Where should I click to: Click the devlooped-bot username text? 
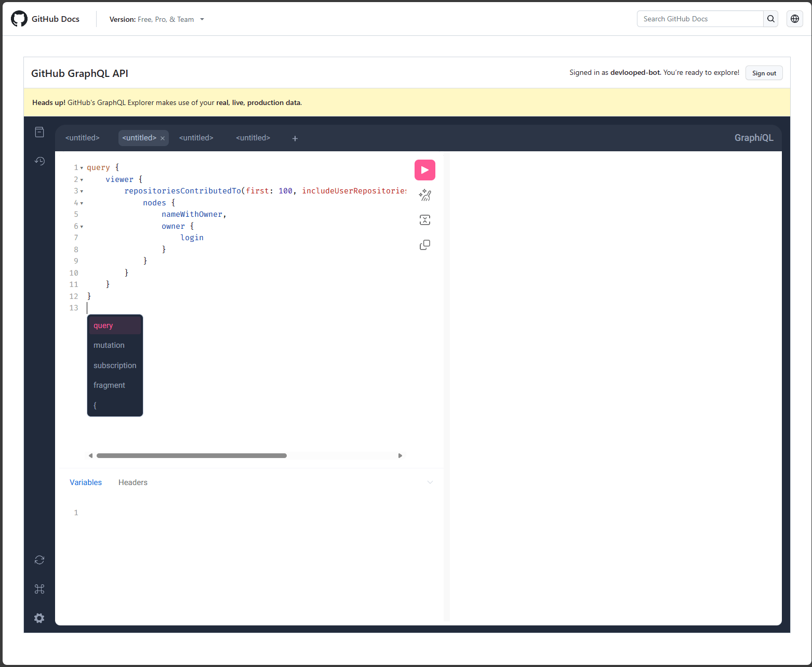[635, 72]
